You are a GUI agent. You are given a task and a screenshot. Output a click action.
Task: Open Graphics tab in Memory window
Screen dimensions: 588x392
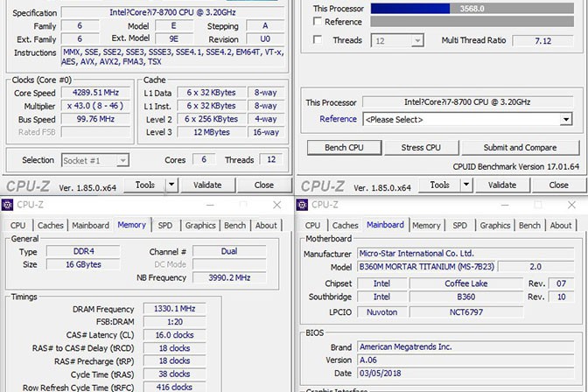200,226
